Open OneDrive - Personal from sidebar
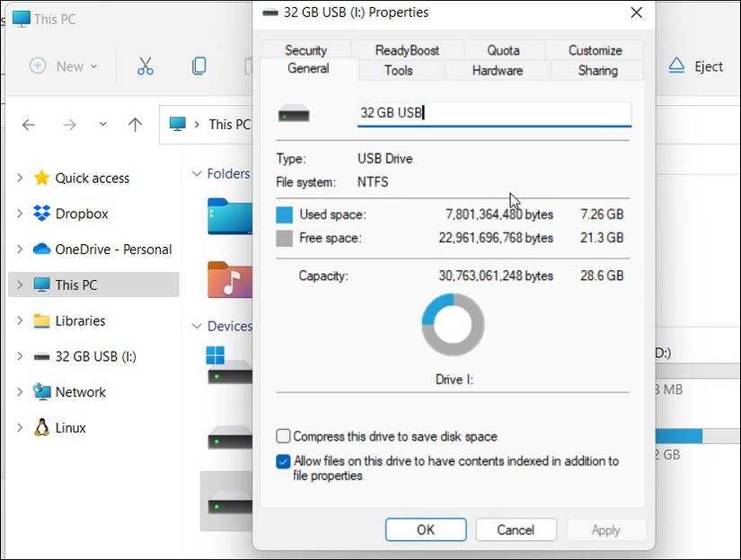The image size is (741, 560). coord(93,249)
